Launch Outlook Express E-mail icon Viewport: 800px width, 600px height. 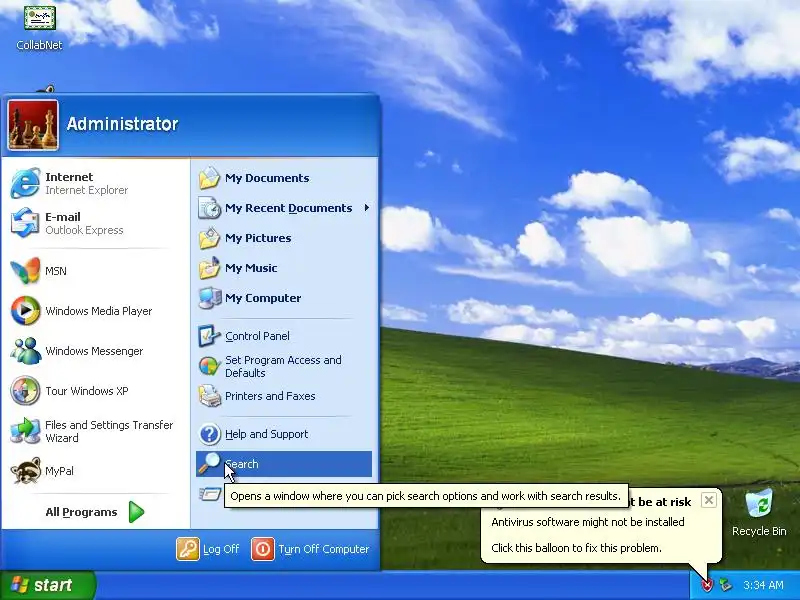click(x=25, y=223)
